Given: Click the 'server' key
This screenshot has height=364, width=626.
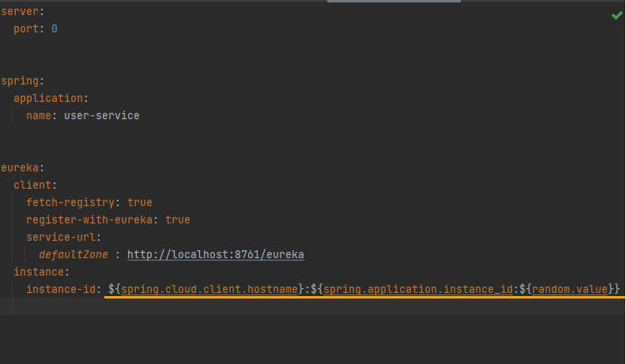Looking at the screenshot, I should pyautogui.click(x=20, y=12).
